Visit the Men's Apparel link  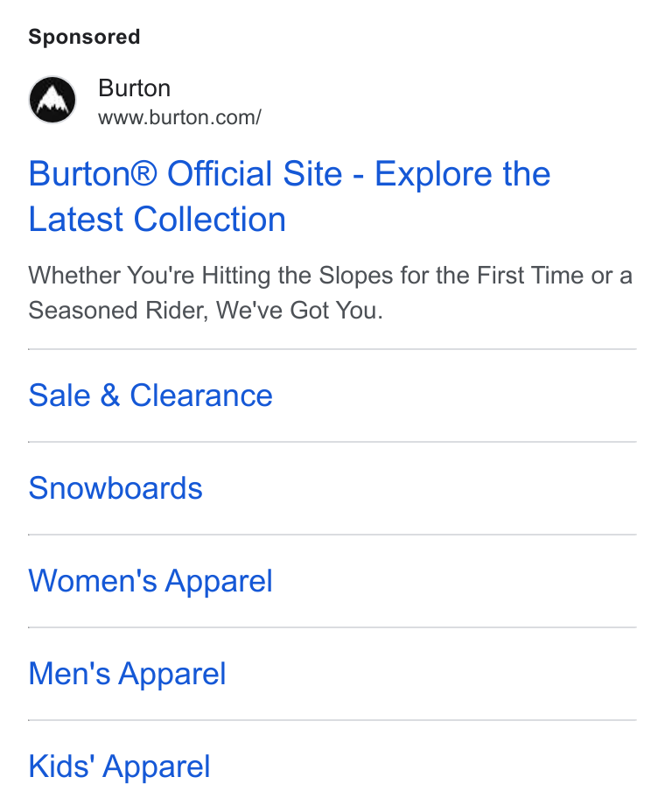127,675
